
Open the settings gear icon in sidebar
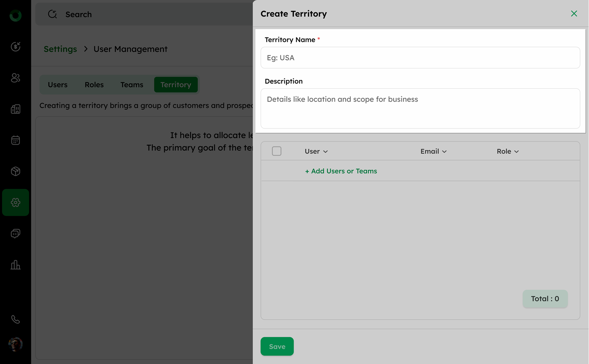coord(15,202)
